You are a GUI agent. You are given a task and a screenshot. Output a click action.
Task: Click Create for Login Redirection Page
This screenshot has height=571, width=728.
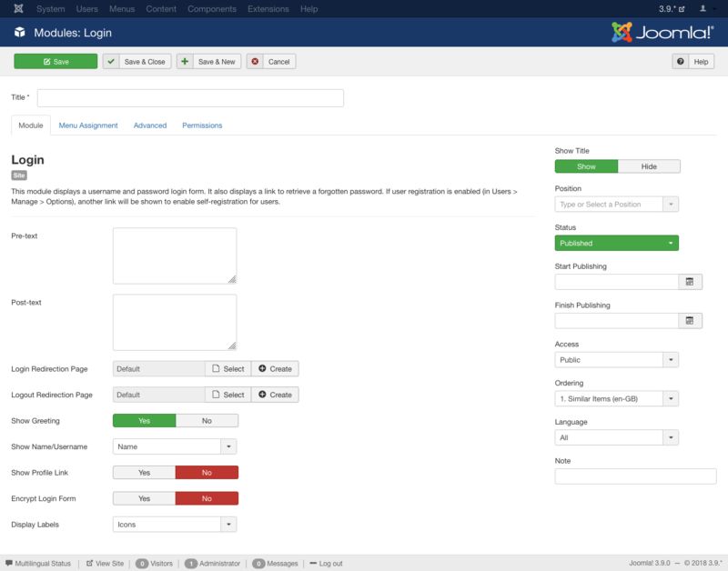pyautogui.click(x=275, y=369)
